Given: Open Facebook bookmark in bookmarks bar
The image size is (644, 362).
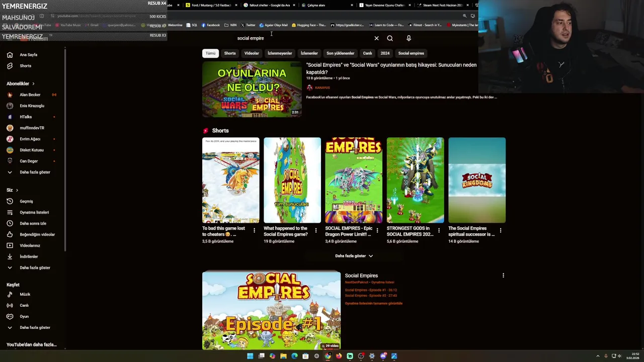Looking at the screenshot, I should click(210, 25).
